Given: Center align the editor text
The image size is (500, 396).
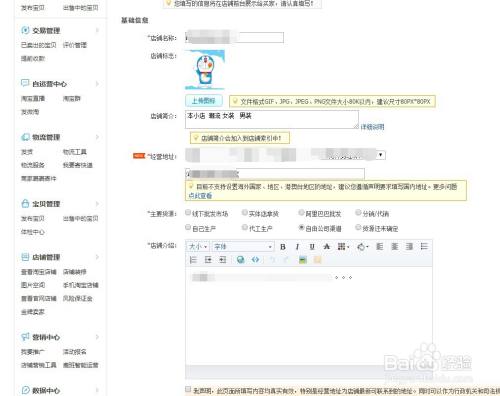Looking at the screenshot, I should pyautogui.click(x=395, y=247).
